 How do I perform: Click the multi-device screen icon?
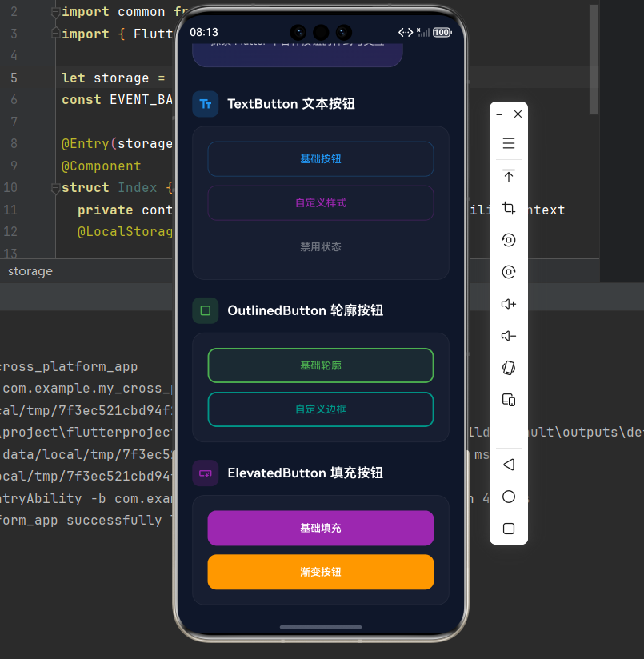point(509,400)
